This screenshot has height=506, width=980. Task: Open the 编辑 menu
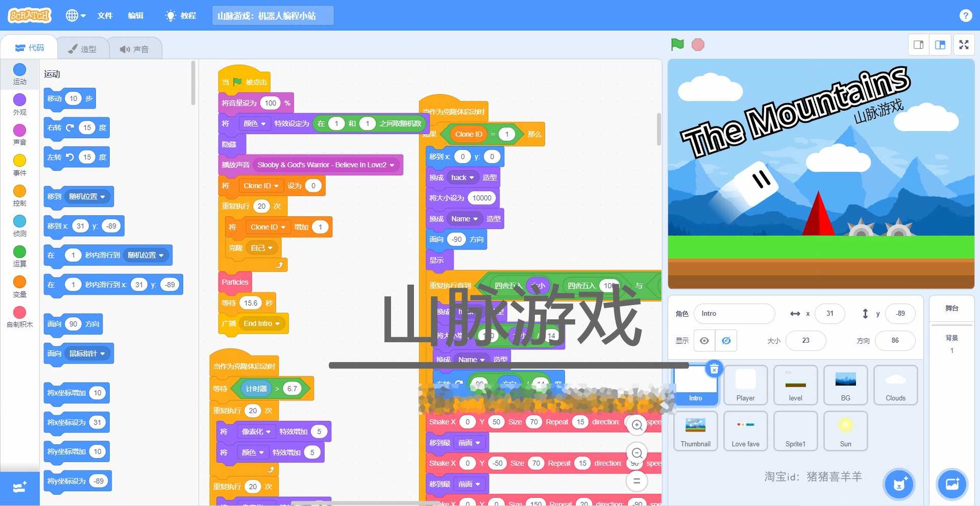click(135, 15)
